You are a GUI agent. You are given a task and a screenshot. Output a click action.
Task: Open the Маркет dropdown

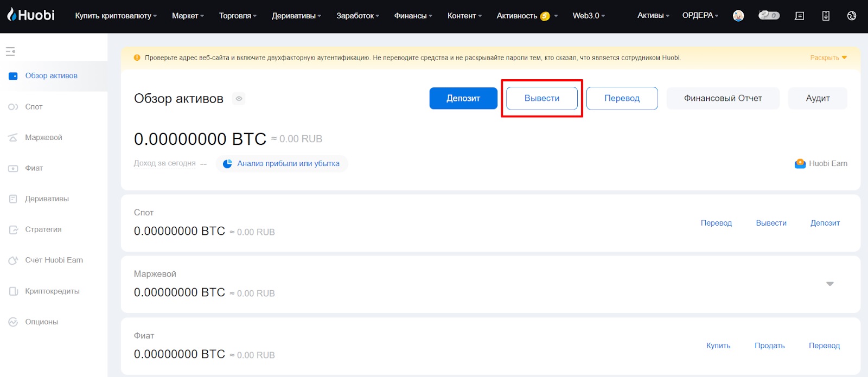[188, 16]
